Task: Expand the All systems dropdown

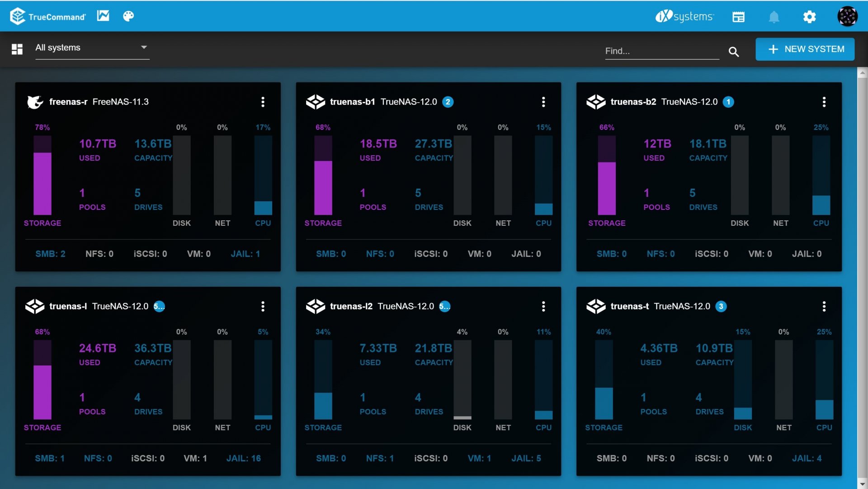Action: (x=92, y=48)
